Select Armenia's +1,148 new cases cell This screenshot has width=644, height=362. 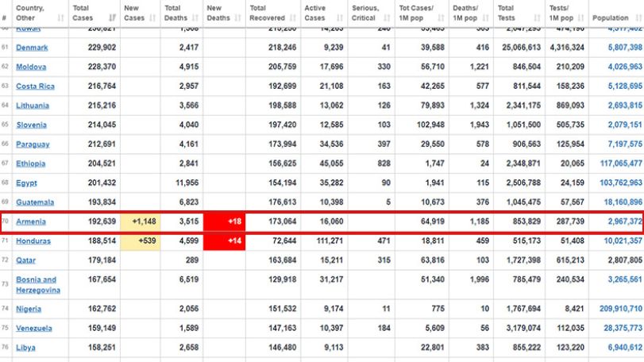[x=141, y=221]
